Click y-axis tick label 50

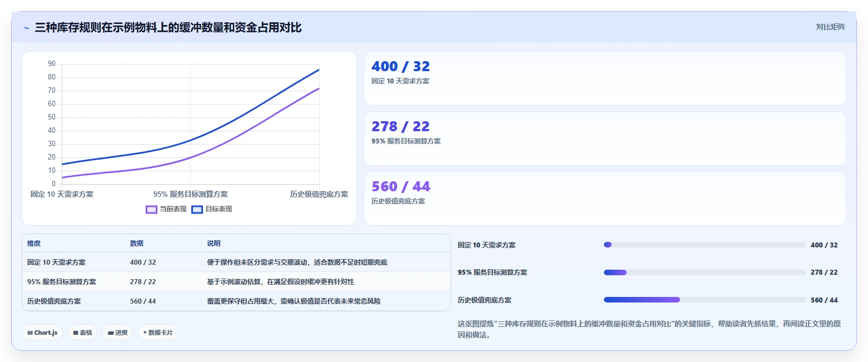click(52, 117)
